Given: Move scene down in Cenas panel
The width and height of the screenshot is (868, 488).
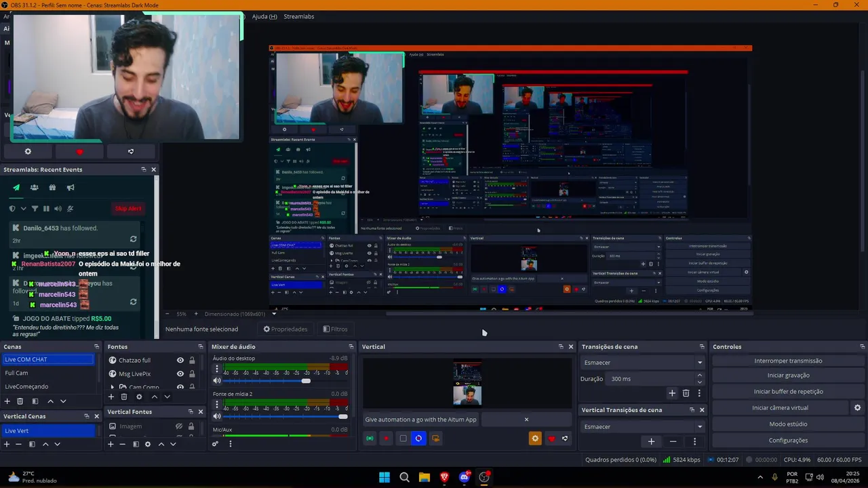Looking at the screenshot, I should [63, 401].
